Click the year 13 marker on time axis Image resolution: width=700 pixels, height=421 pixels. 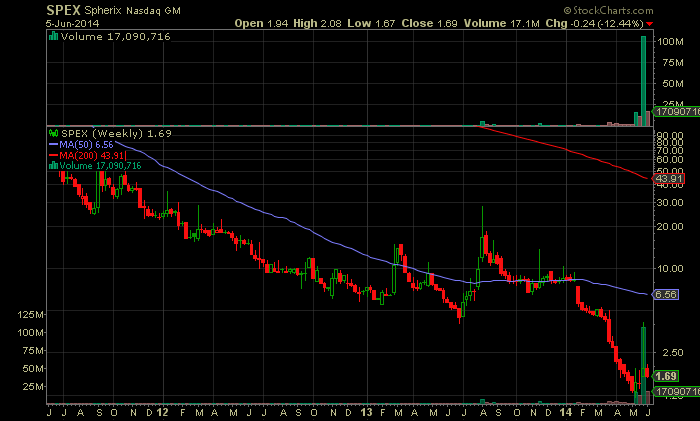(x=365, y=411)
